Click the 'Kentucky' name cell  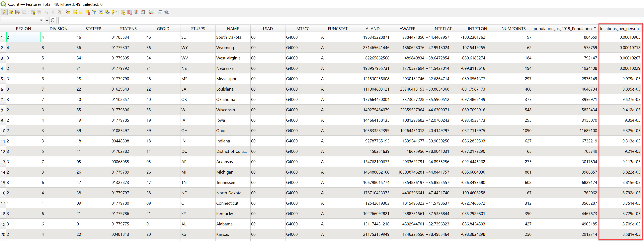click(233, 213)
